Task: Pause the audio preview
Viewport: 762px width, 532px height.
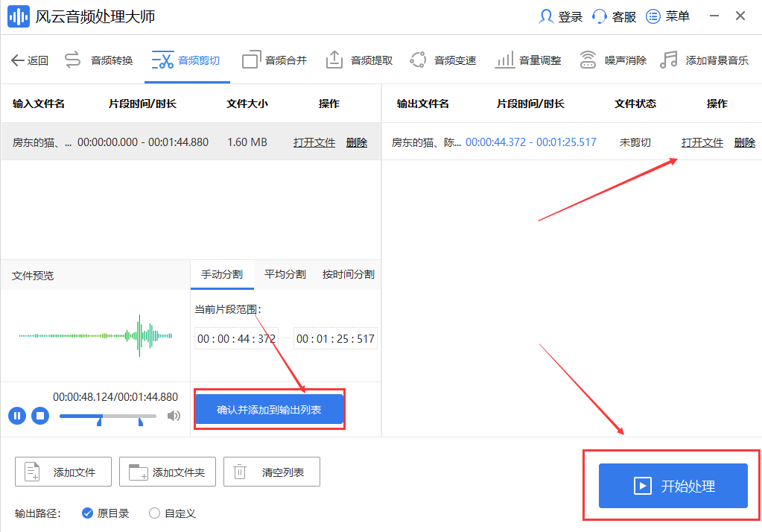Action: point(16,416)
